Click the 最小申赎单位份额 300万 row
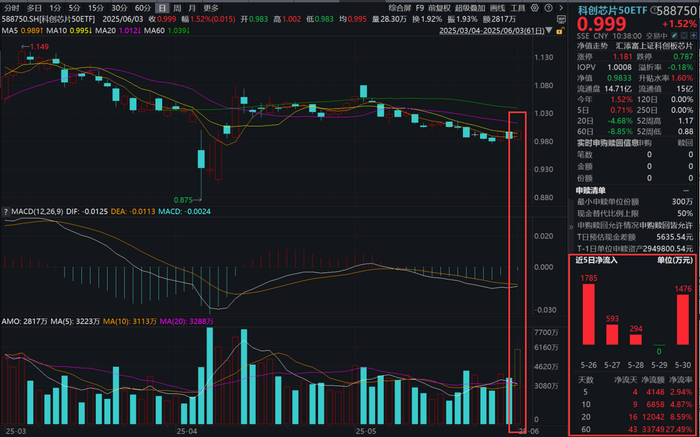Viewport: 700px width, 437px height. 635,202
